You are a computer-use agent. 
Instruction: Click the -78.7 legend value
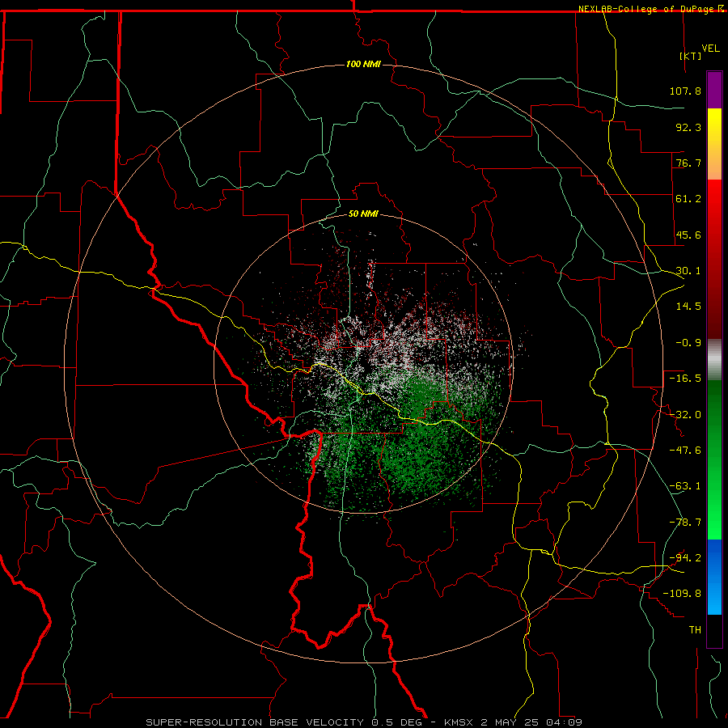(x=685, y=523)
